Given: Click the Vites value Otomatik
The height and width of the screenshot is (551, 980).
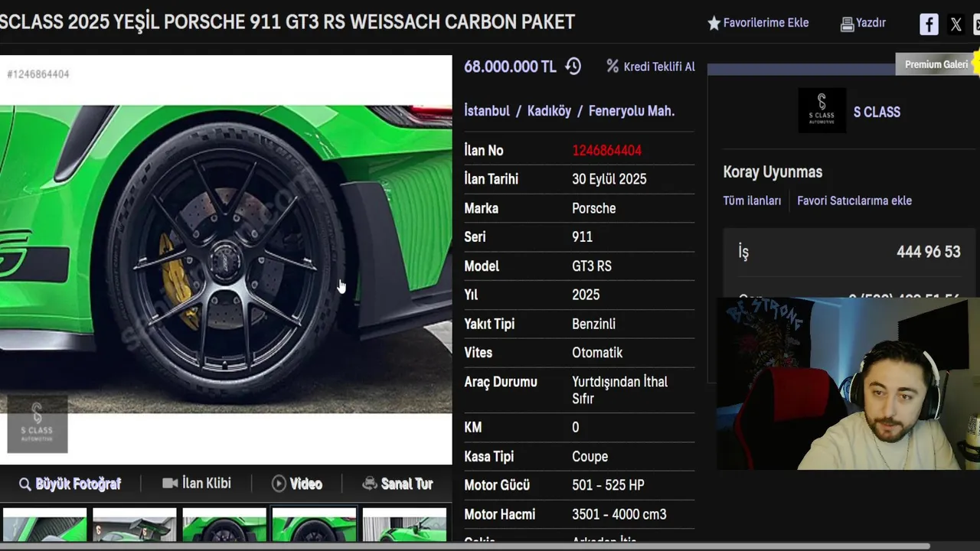Looking at the screenshot, I should click(x=597, y=353).
